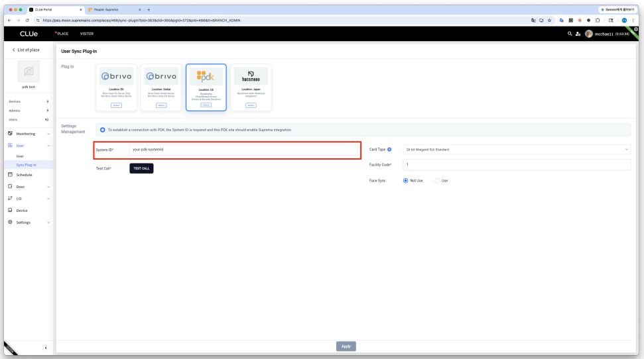Open the Chrome three-dot menu
The image size is (644, 359).
point(633,20)
